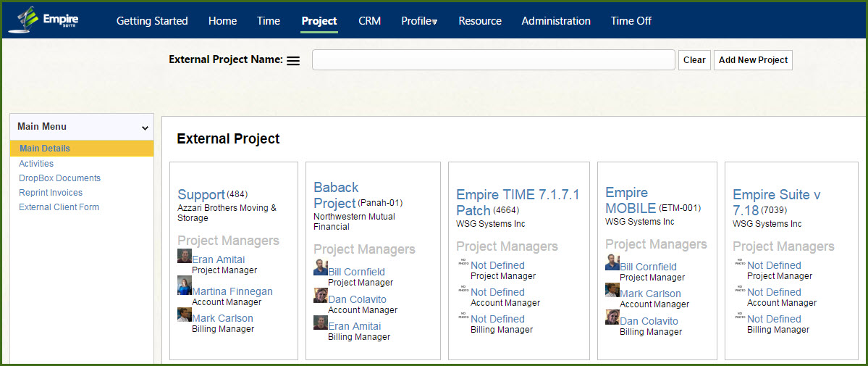Viewport: 868px width, 366px height.
Task: Click 'Northwestern Mutual Financial' client text
Action: (x=354, y=222)
